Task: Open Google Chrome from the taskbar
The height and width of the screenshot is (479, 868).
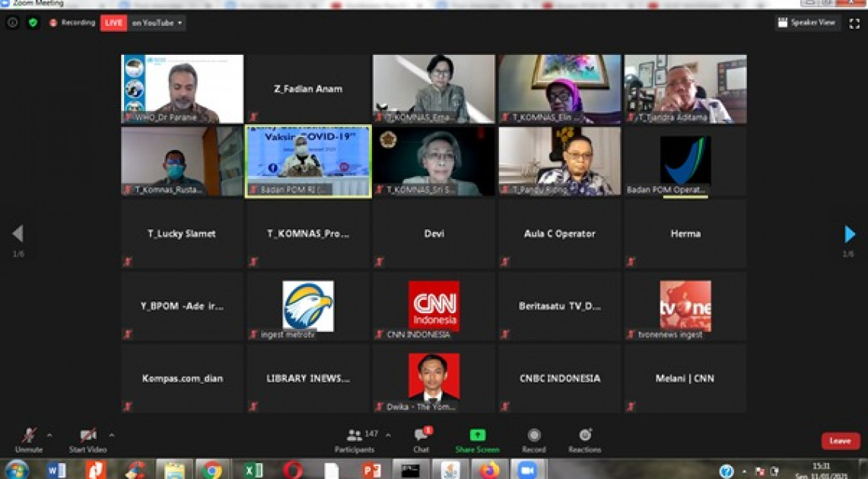Action: (212, 470)
